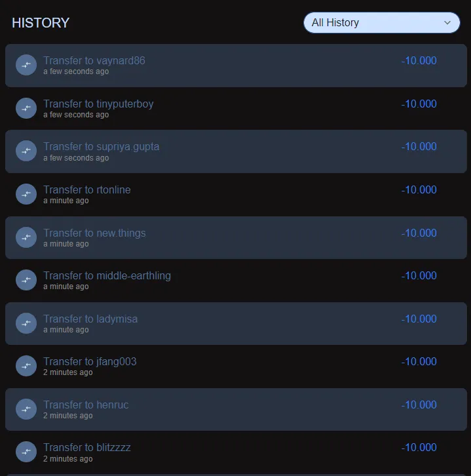
Task: Click the Transfer to middle-earthling text
Action: pyautogui.click(x=107, y=275)
